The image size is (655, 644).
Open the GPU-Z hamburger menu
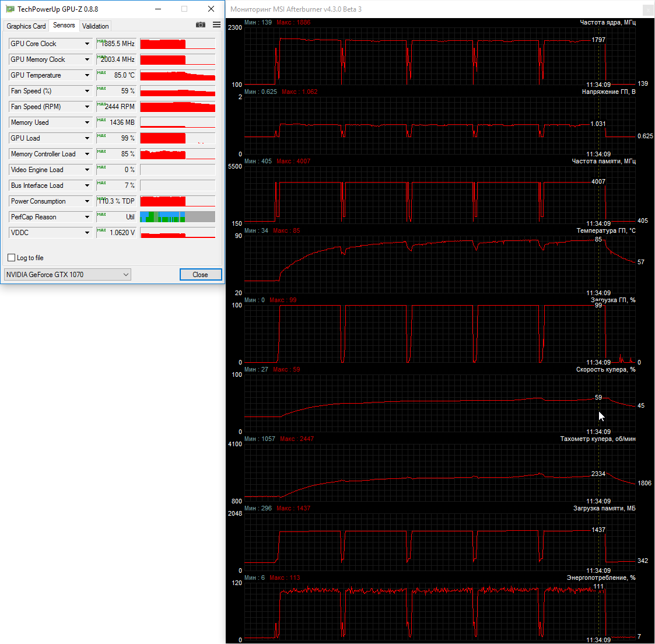[x=217, y=24]
